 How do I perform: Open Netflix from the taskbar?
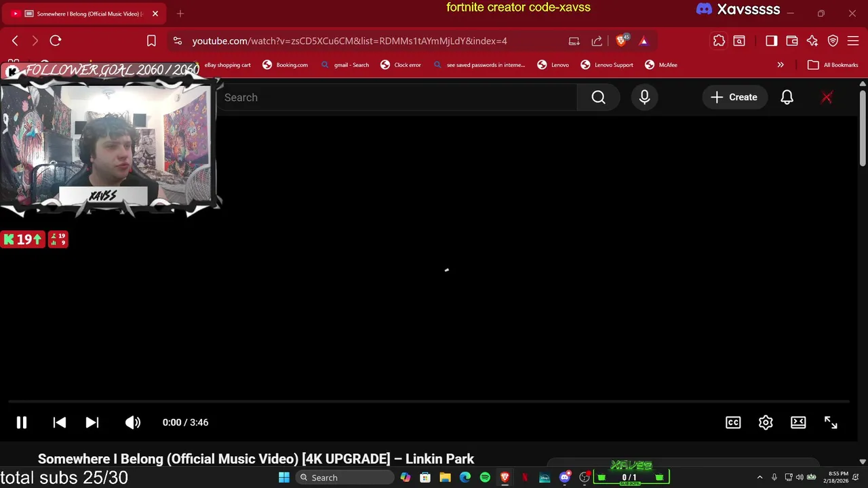525,478
